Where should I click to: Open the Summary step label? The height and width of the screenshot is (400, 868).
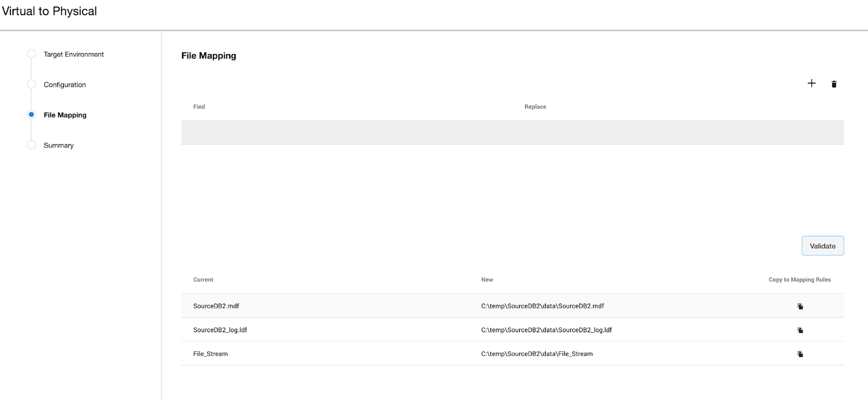[59, 145]
